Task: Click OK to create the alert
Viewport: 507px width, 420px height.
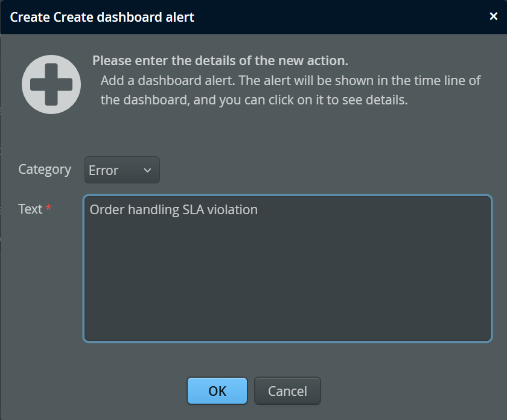Action: [217, 391]
